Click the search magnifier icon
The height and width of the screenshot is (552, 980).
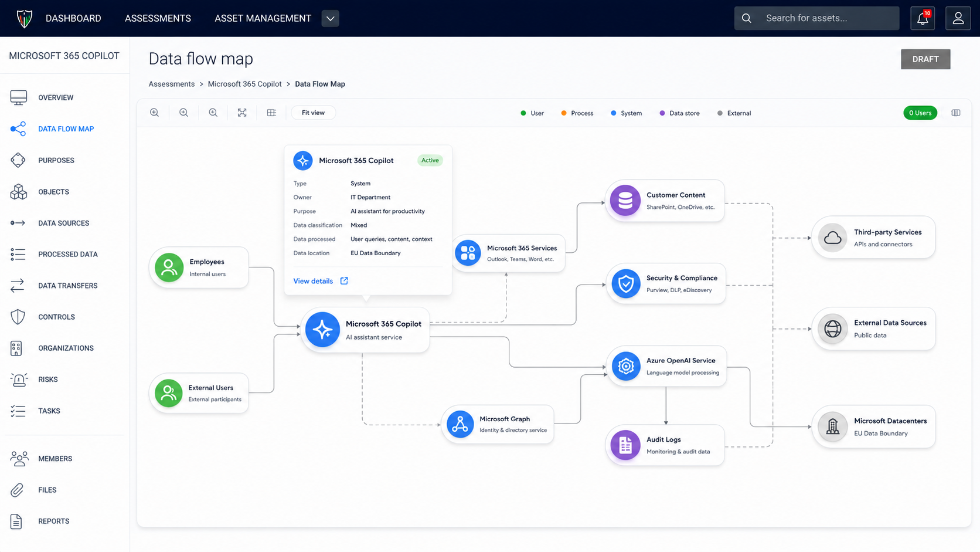pyautogui.click(x=747, y=18)
